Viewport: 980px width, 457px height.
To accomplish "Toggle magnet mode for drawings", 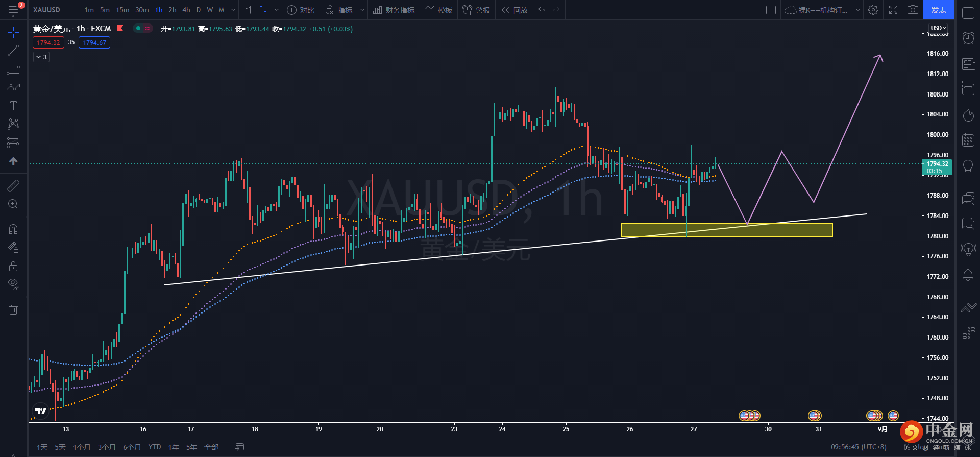I will point(13,229).
